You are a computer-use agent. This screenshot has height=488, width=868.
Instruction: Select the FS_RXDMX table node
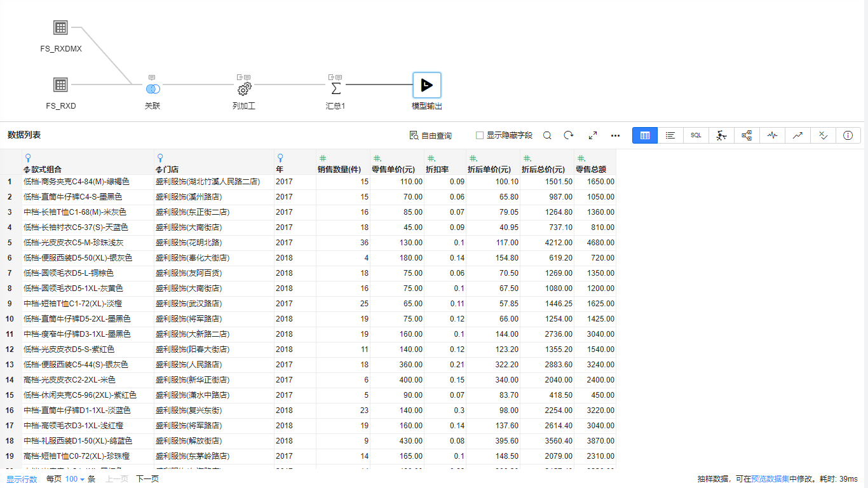(x=60, y=28)
